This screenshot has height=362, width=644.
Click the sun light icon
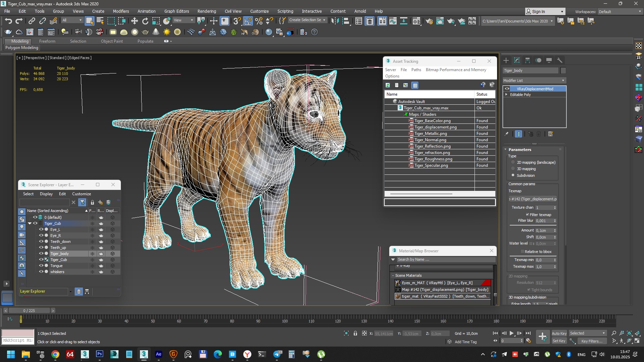click(167, 32)
